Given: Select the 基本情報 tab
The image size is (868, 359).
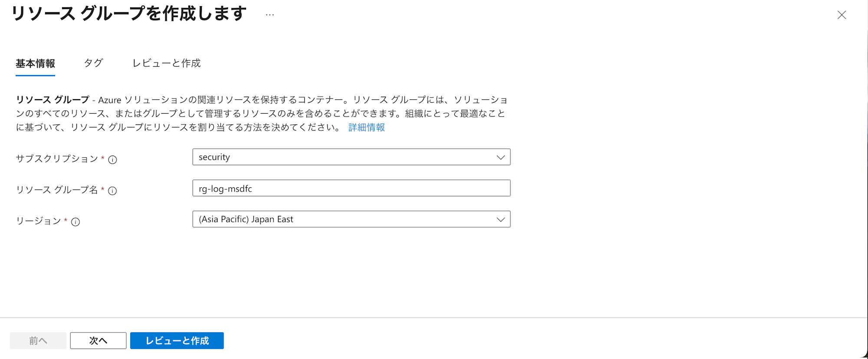Looking at the screenshot, I should (x=35, y=63).
